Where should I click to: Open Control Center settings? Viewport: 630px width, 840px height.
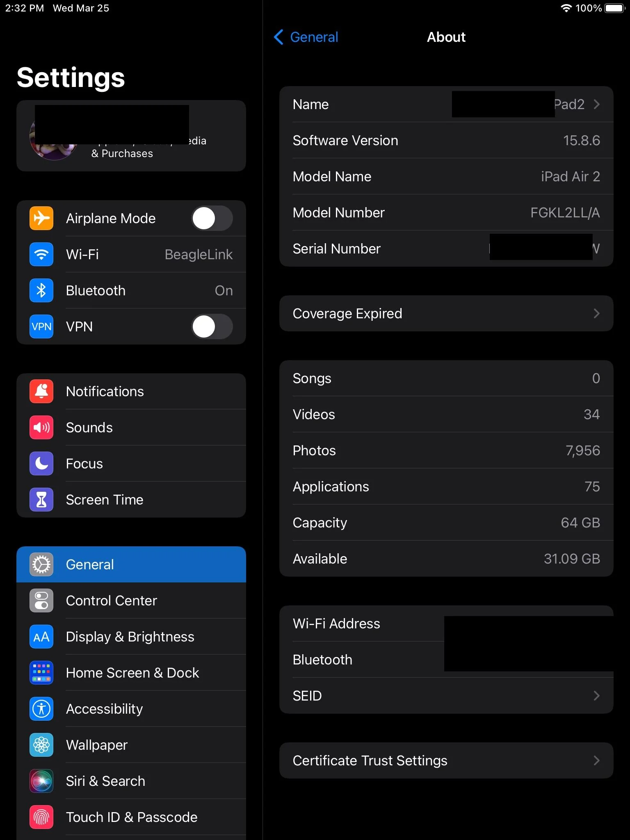coord(131,600)
